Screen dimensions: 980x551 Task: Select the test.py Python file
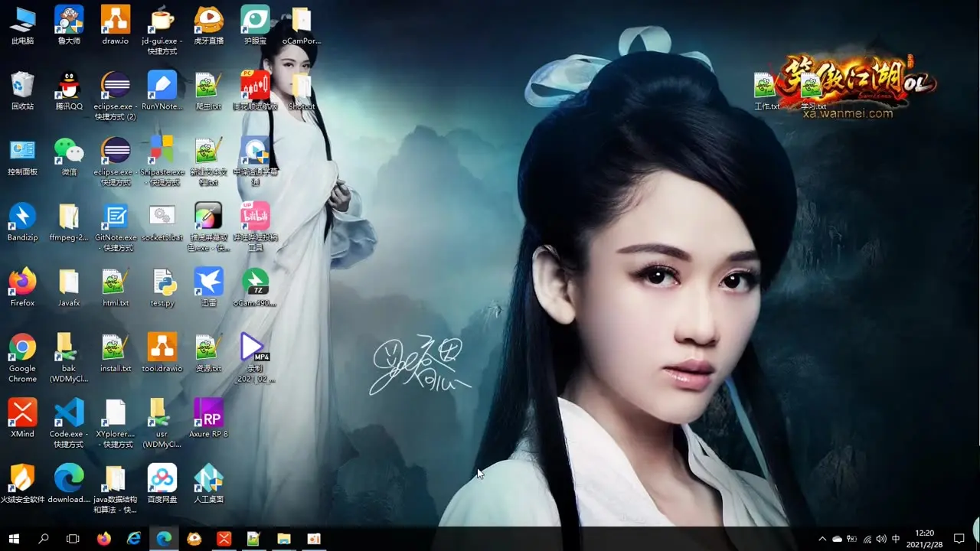click(x=162, y=287)
